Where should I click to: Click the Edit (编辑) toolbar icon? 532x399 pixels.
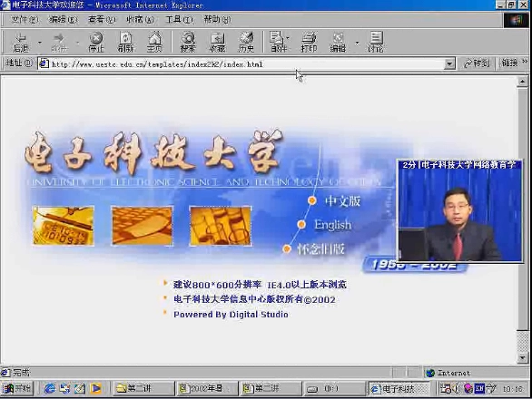pyautogui.click(x=338, y=42)
